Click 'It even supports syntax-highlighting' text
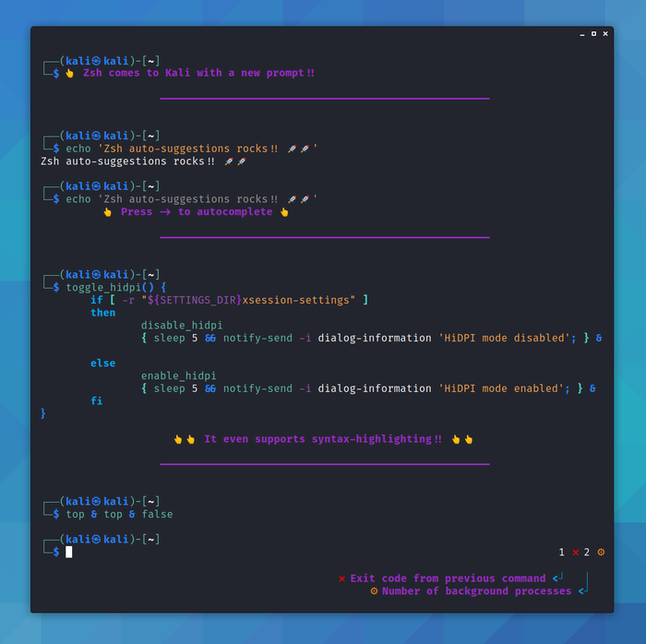Screen dimensions: 646x644 point(323,439)
